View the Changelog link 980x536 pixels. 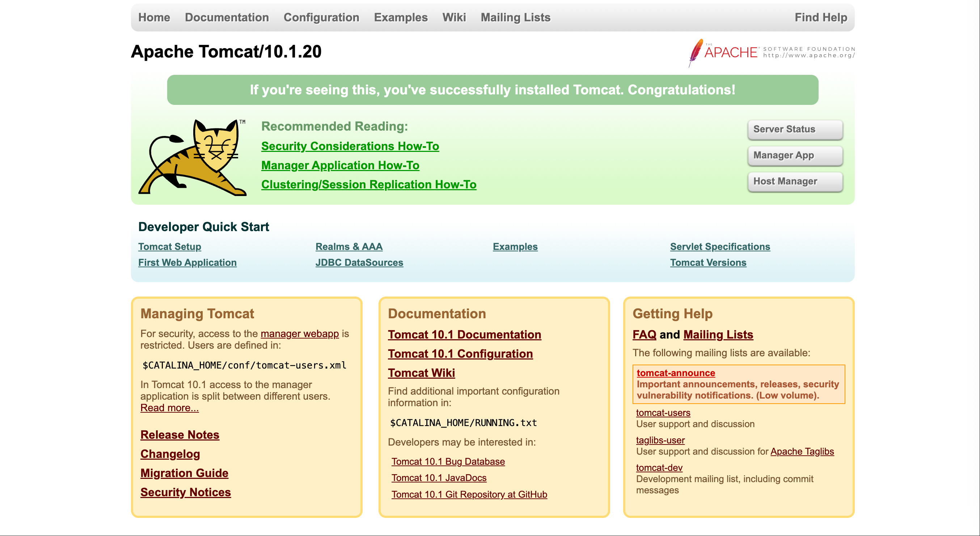(x=170, y=454)
